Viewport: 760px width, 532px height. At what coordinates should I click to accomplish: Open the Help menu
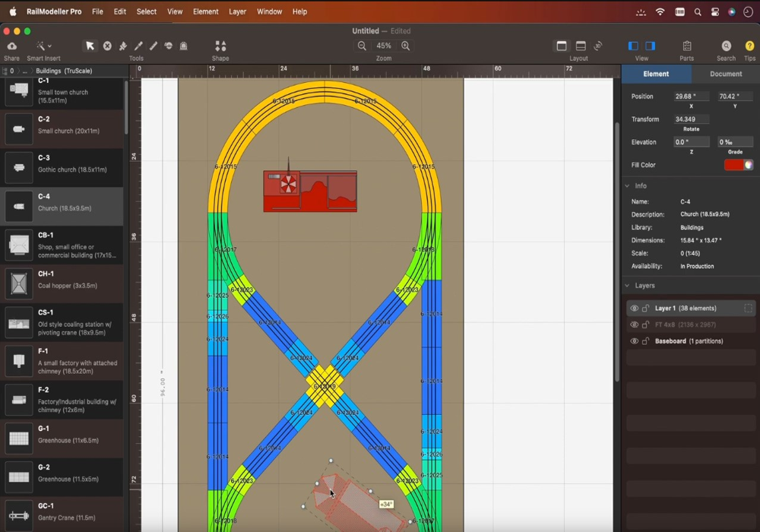(299, 11)
